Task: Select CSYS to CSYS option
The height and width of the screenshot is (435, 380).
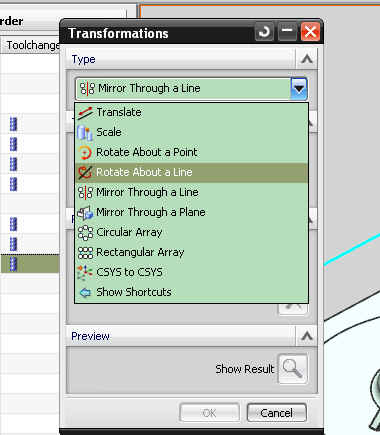Action: (x=191, y=272)
